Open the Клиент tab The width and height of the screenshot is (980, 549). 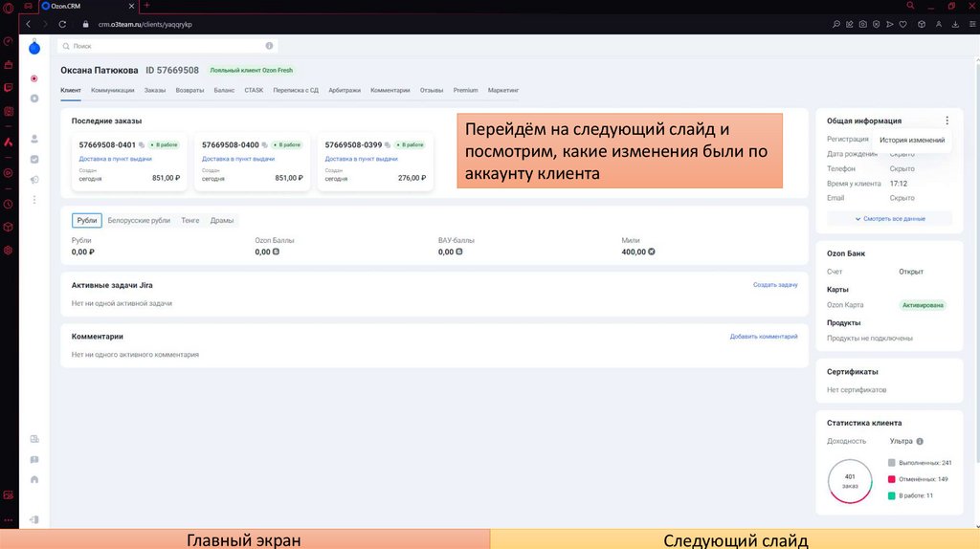tap(71, 90)
